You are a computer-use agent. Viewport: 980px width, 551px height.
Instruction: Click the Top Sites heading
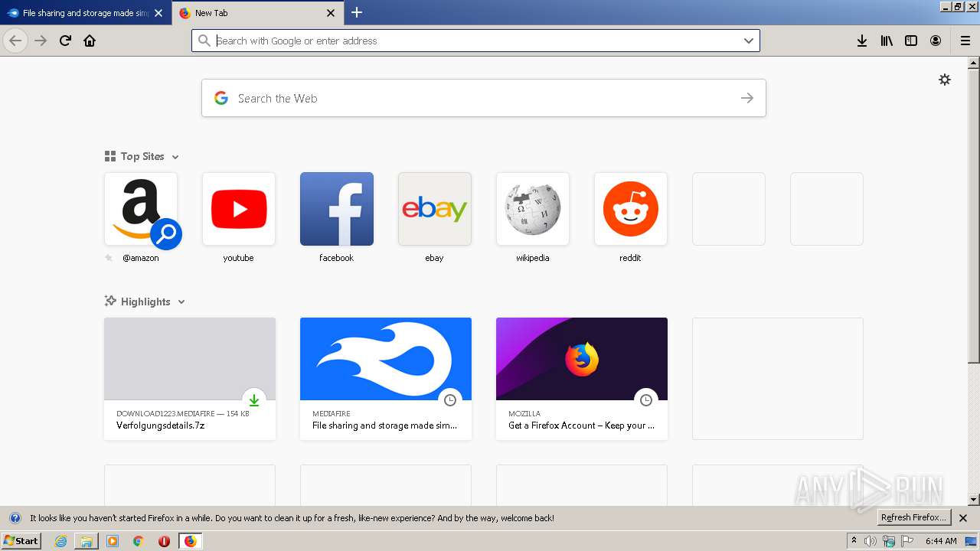(x=142, y=156)
